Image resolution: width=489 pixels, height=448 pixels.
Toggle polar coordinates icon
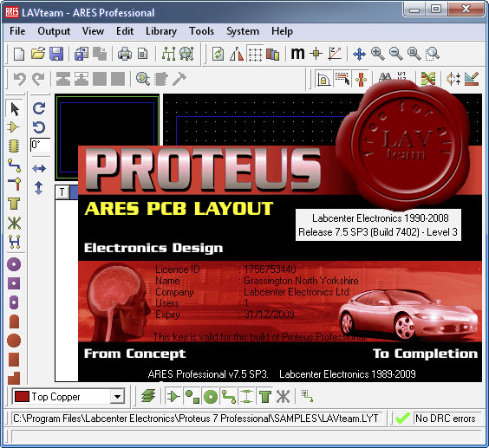[335, 54]
